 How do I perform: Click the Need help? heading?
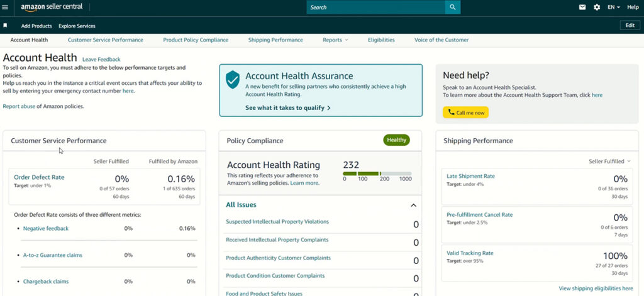tap(466, 75)
